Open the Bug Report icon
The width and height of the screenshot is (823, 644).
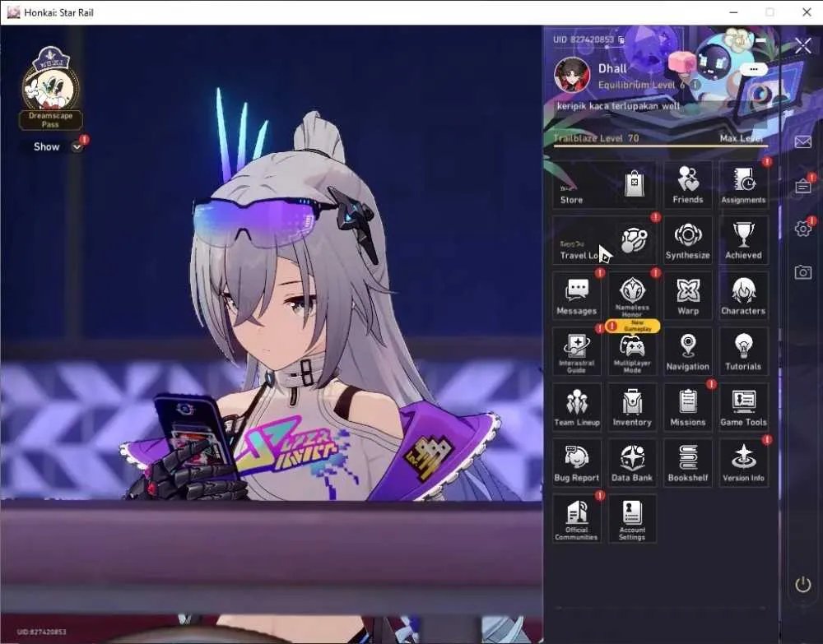(x=576, y=462)
